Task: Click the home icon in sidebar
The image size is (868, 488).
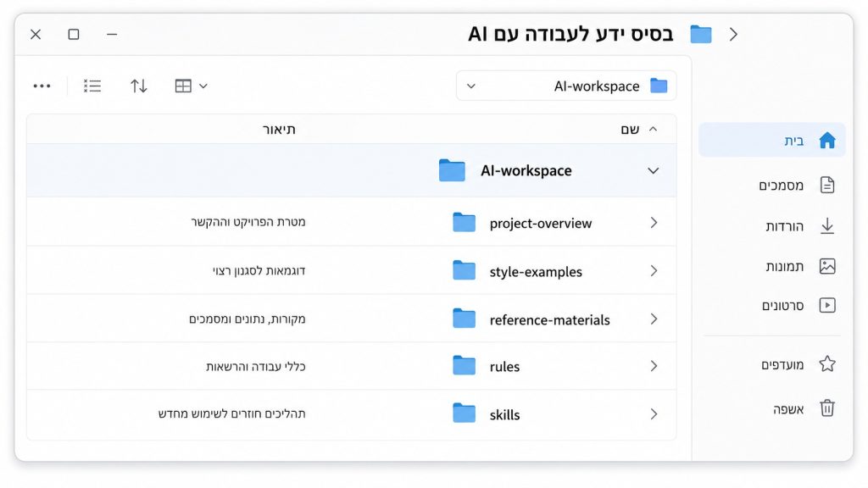Action: click(x=827, y=141)
